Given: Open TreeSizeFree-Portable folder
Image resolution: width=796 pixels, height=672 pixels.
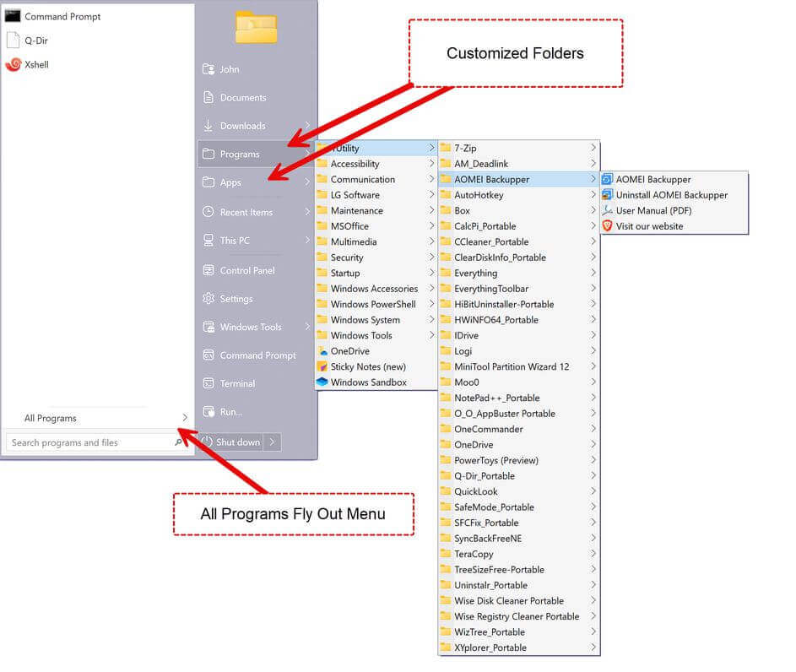Looking at the screenshot, I should 519,570.
